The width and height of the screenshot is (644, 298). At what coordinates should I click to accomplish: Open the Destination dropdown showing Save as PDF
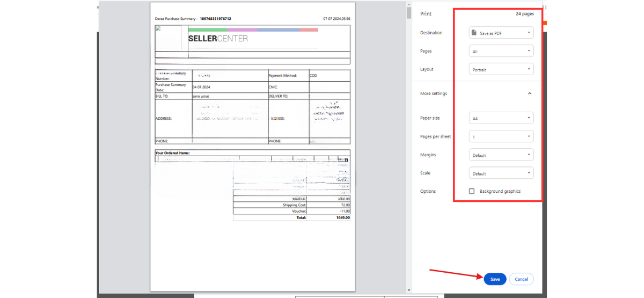(x=501, y=33)
